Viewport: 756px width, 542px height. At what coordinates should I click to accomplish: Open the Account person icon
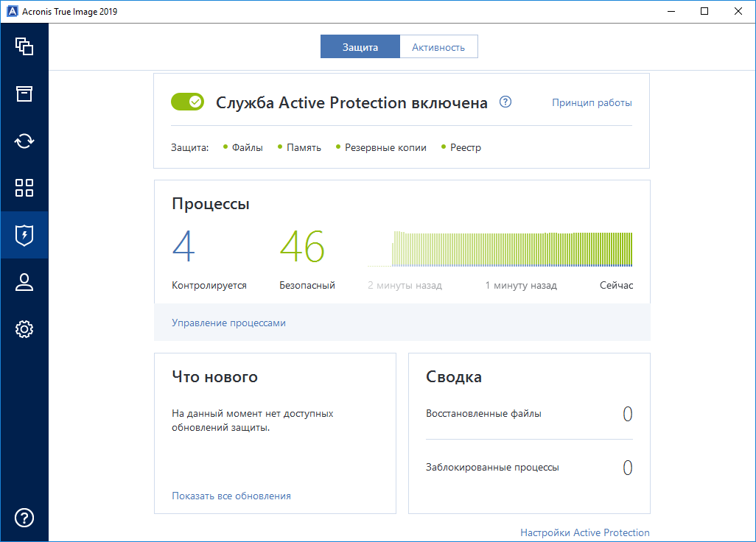[x=24, y=282]
